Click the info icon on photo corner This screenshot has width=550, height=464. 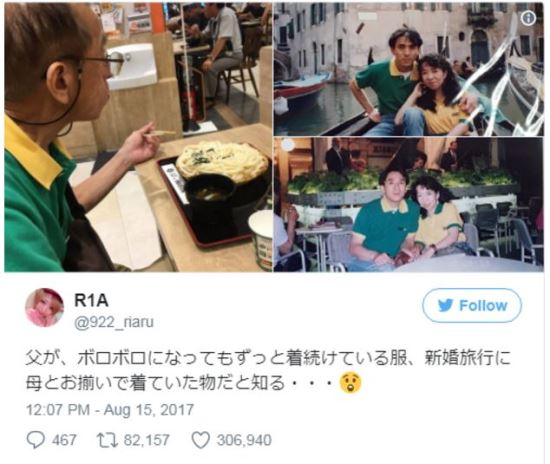tap(528, 18)
